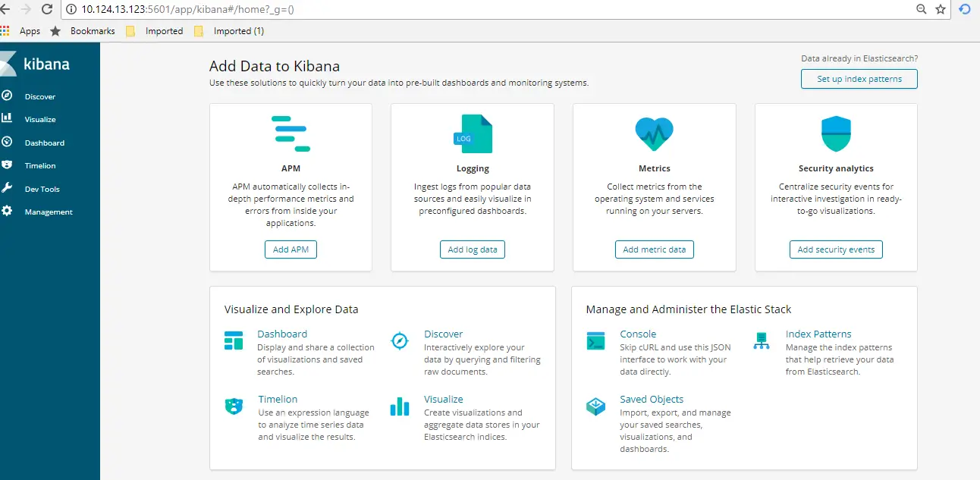Click the Saved Objects box icon
The image size is (980, 480).
(596, 406)
